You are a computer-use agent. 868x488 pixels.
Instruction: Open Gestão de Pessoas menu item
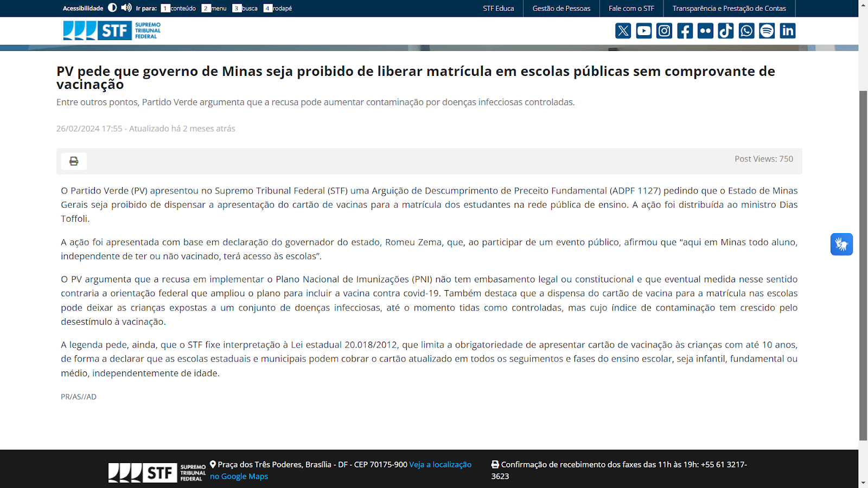561,8
